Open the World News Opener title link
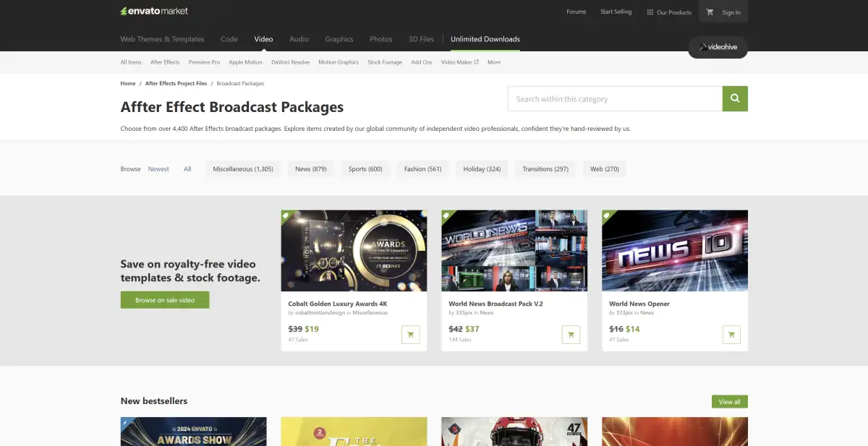The image size is (868, 446). (639, 304)
